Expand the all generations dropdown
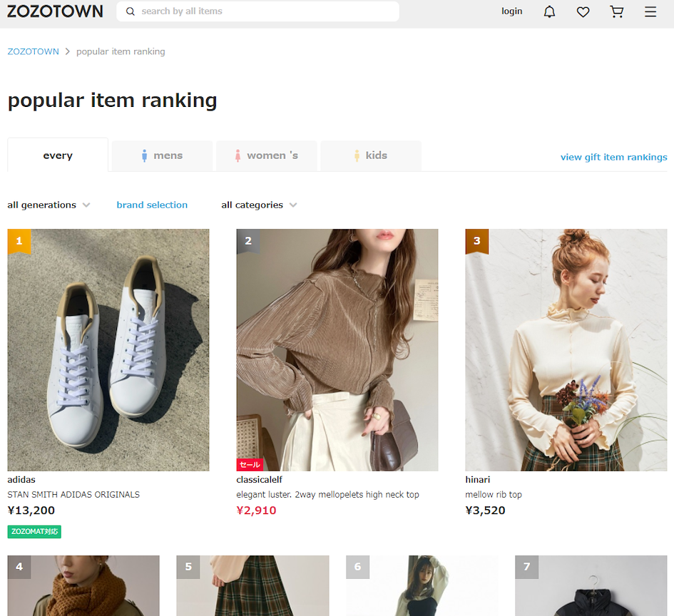 tap(48, 205)
